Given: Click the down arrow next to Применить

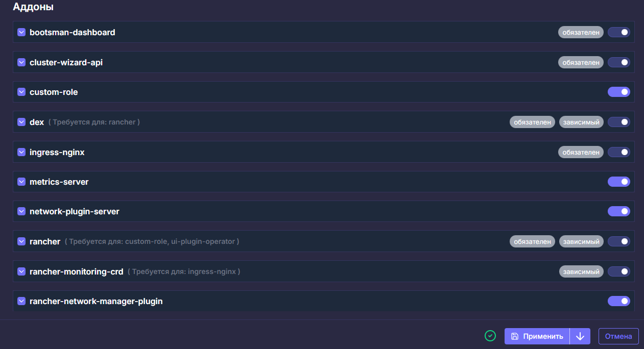Looking at the screenshot, I should point(580,336).
